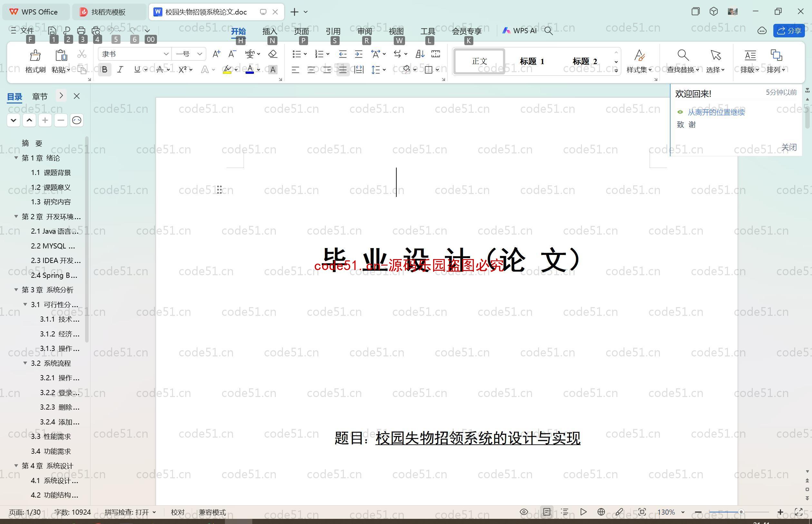Align text right in paragraph group
Screen dimensions: 812x524
327,70
